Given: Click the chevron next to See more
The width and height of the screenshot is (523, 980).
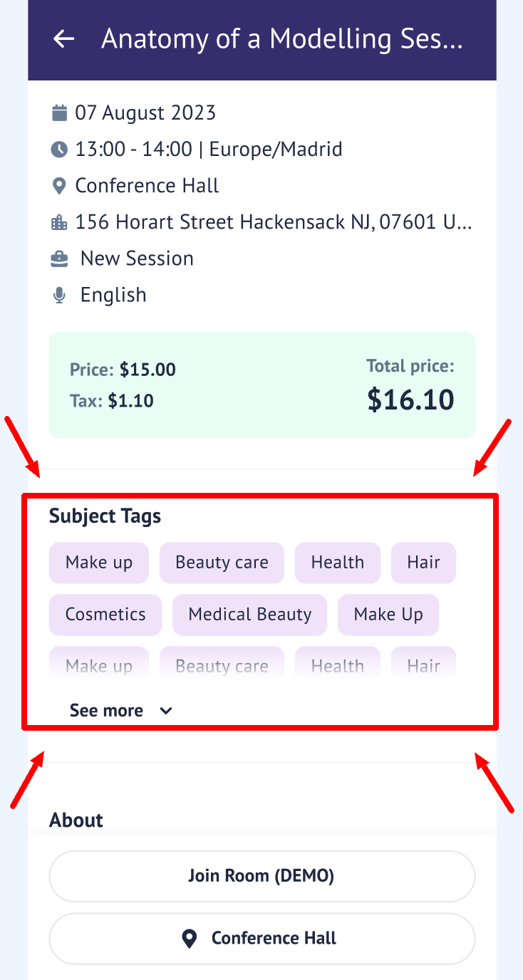Looking at the screenshot, I should click(x=166, y=711).
